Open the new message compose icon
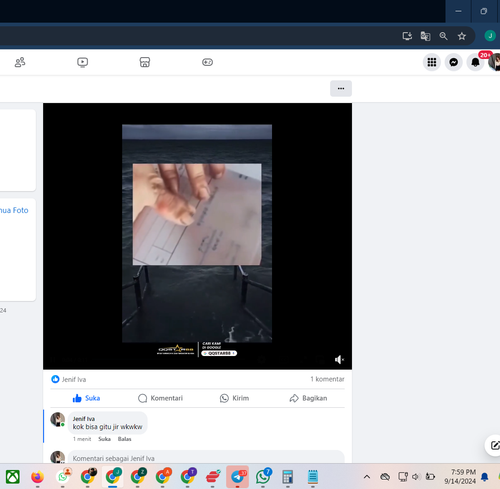The width and height of the screenshot is (500, 489). coord(494,445)
